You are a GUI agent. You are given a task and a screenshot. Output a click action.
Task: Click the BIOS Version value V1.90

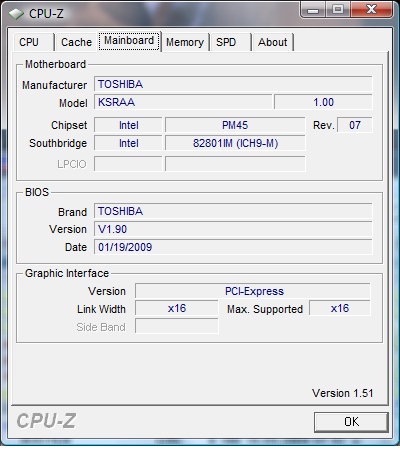pos(233,229)
